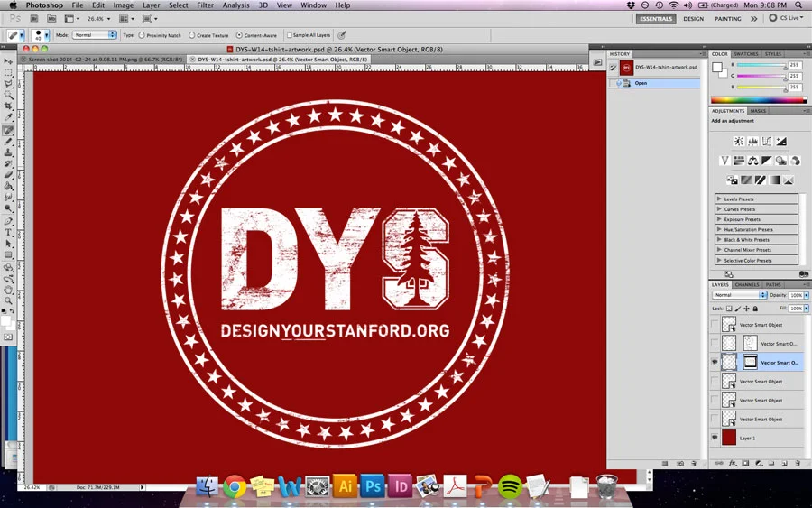Add a Black & White adjustment
Viewport: 812px width, 508px height.
(x=767, y=161)
